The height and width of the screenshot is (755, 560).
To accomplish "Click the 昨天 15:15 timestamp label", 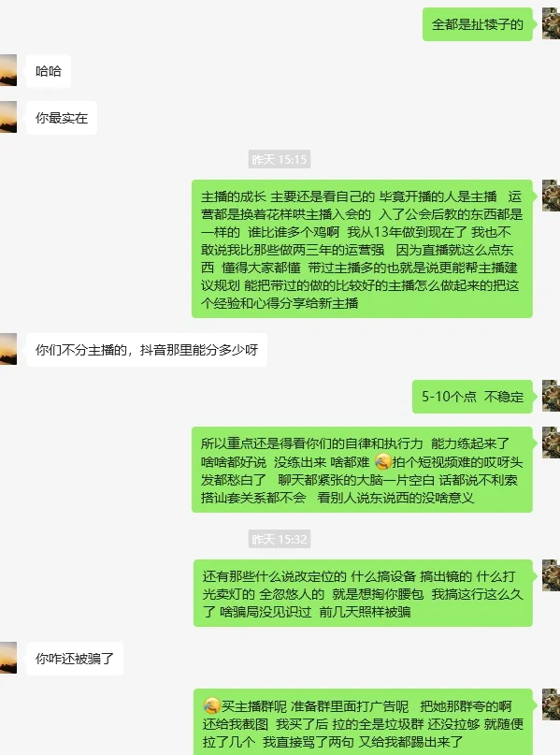I will [279, 159].
